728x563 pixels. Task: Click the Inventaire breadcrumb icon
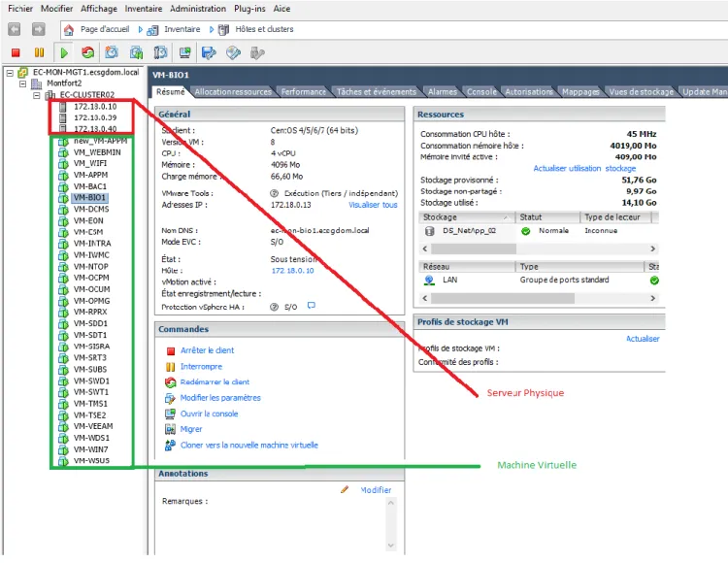(x=152, y=31)
